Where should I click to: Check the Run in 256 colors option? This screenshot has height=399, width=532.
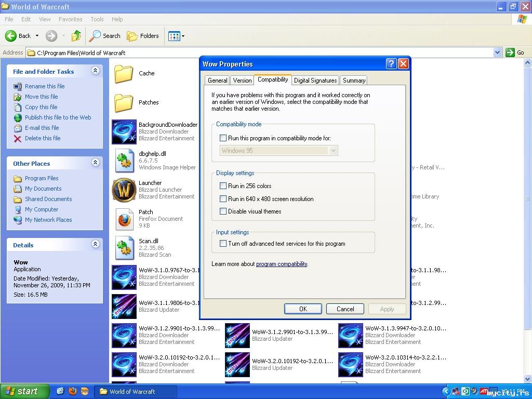223,185
